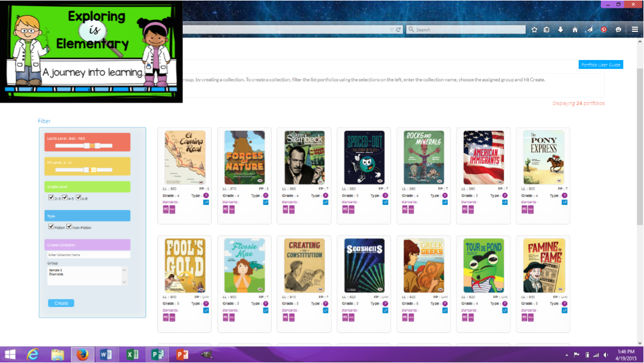Click the smiley chat icon in the toolbar

pyautogui.click(x=619, y=30)
